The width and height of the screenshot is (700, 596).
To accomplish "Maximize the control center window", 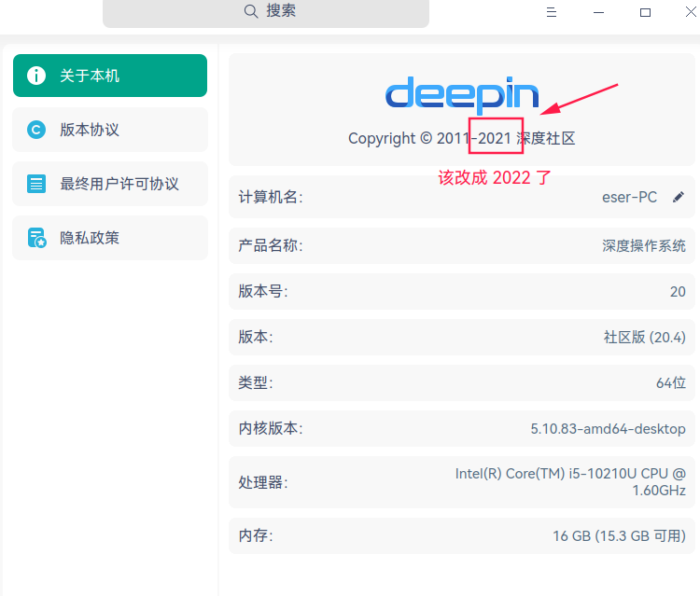I will pos(645,12).
